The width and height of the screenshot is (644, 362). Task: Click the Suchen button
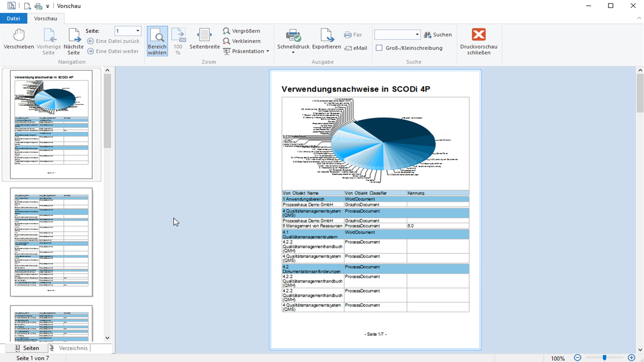pyautogui.click(x=438, y=35)
